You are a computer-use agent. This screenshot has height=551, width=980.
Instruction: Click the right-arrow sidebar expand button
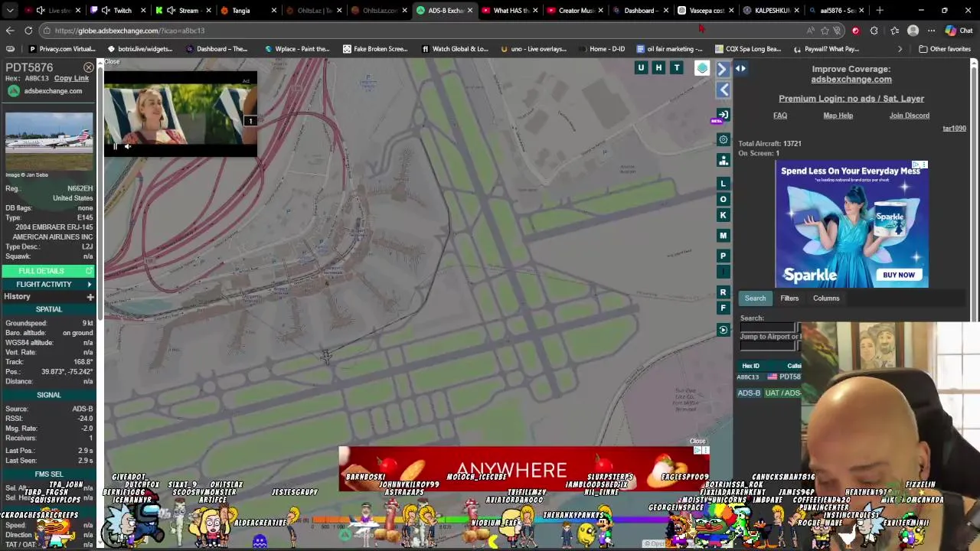(x=723, y=69)
